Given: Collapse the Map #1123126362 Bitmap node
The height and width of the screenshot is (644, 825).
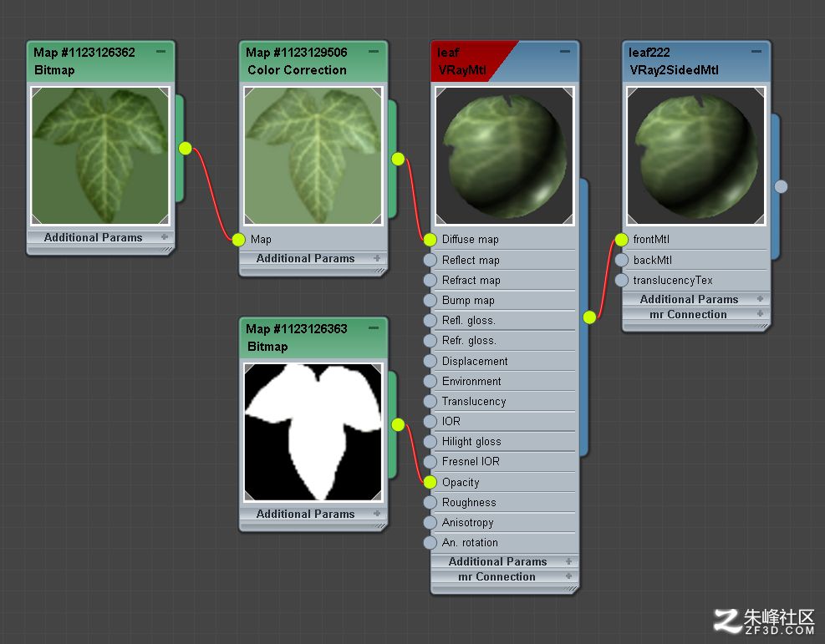Looking at the screenshot, I should coord(161,52).
